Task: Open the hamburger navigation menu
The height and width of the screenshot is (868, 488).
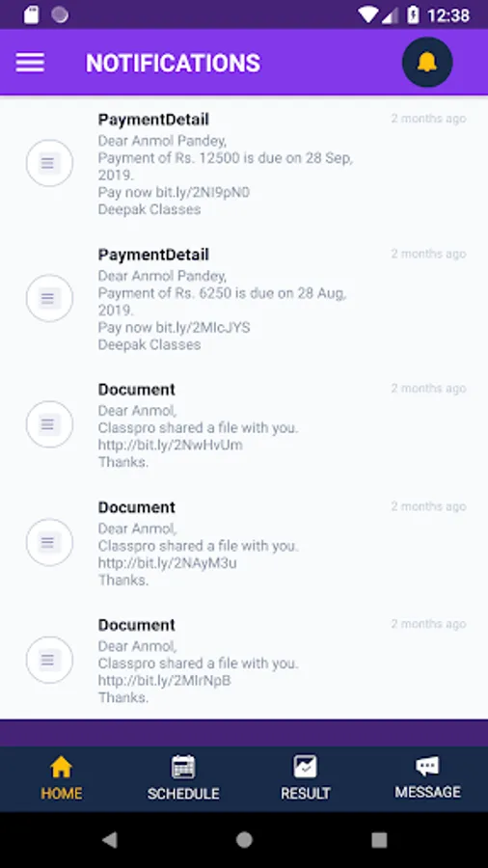Action: coord(30,63)
